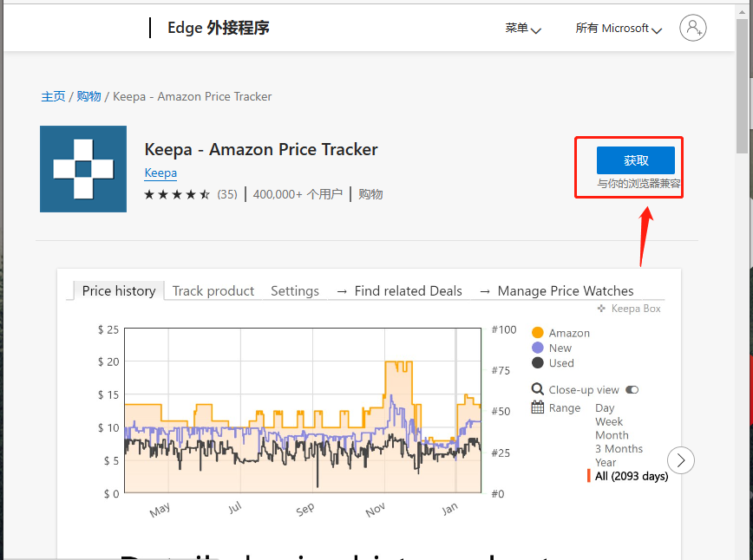Open the Keepa publisher link

160,173
